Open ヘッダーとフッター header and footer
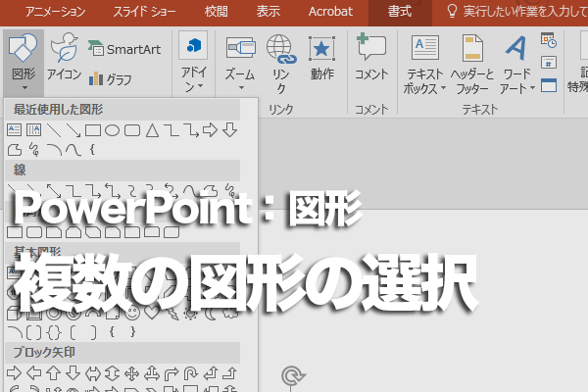This screenshot has width=588, height=392. click(472, 65)
